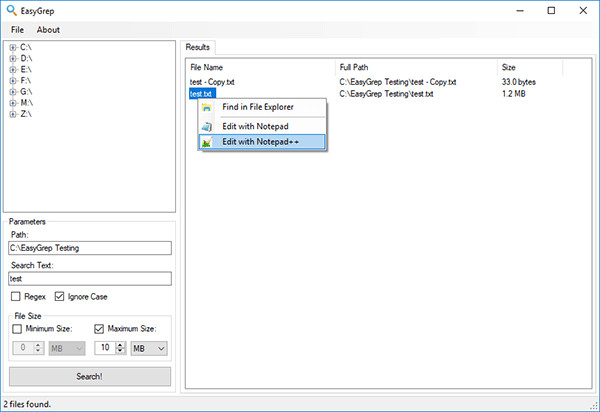
Task: Click into the Search Text field
Action: tap(90, 278)
